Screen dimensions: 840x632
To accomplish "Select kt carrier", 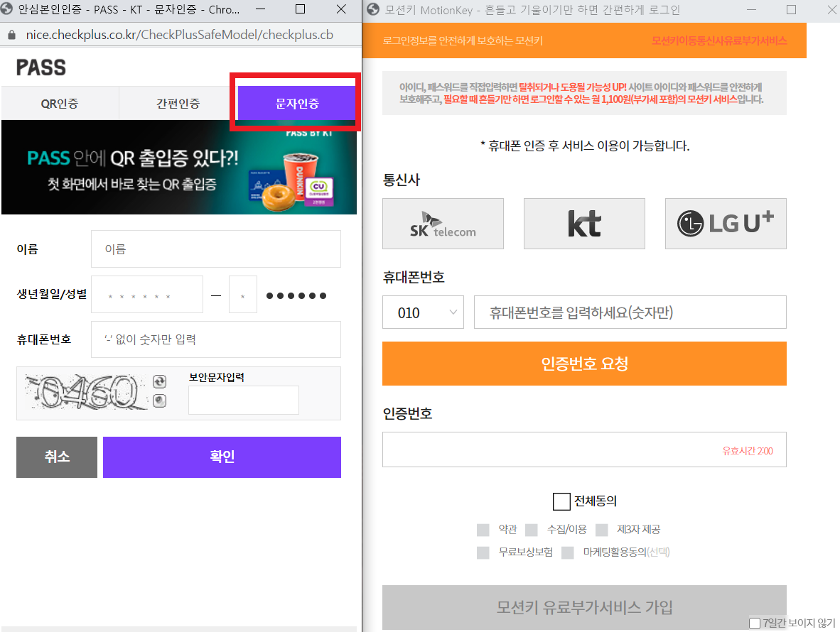I will click(584, 224).
